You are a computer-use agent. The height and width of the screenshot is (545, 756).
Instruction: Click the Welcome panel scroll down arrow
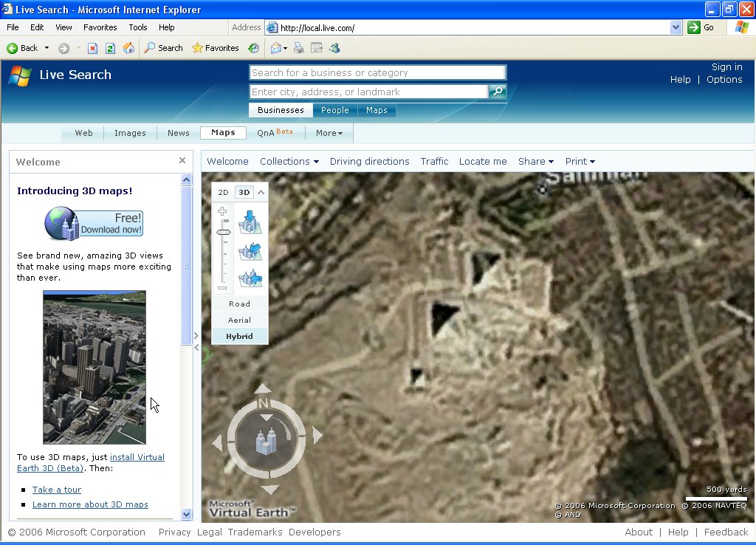(187, 515)
